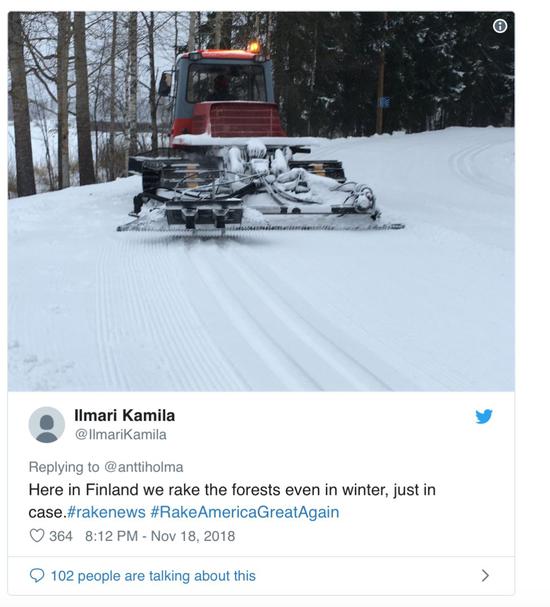
Task: Click the "Replying to" label
Action: pyautogui.click(x=64, y=467)
